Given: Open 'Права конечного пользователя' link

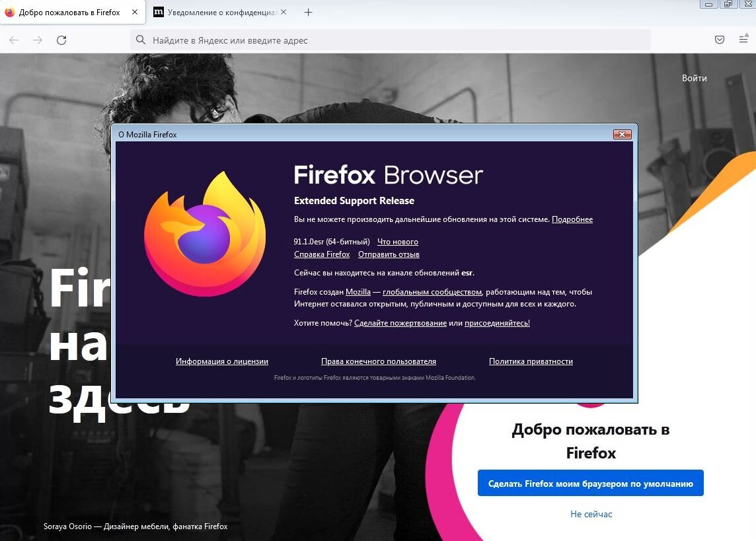Looking at the screenshot, I should click(379, 361).
